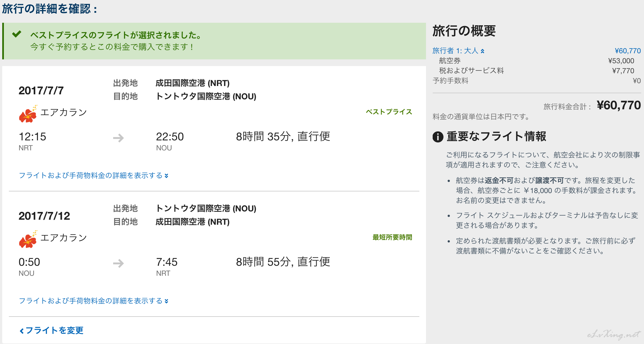
Task: Click the 2017/7/12 return date
Action: click(x=44, y=216)
